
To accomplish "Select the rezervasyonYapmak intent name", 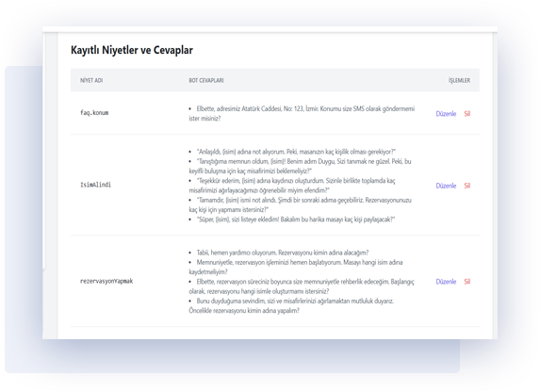I will coord(106,281).
